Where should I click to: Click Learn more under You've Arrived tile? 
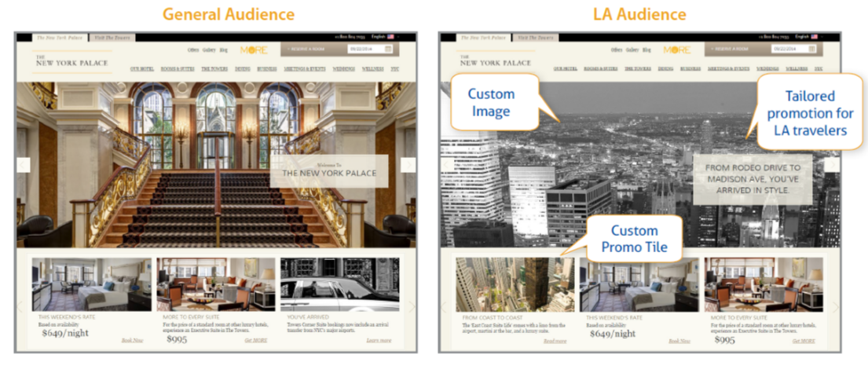click(x=379, y=341)
